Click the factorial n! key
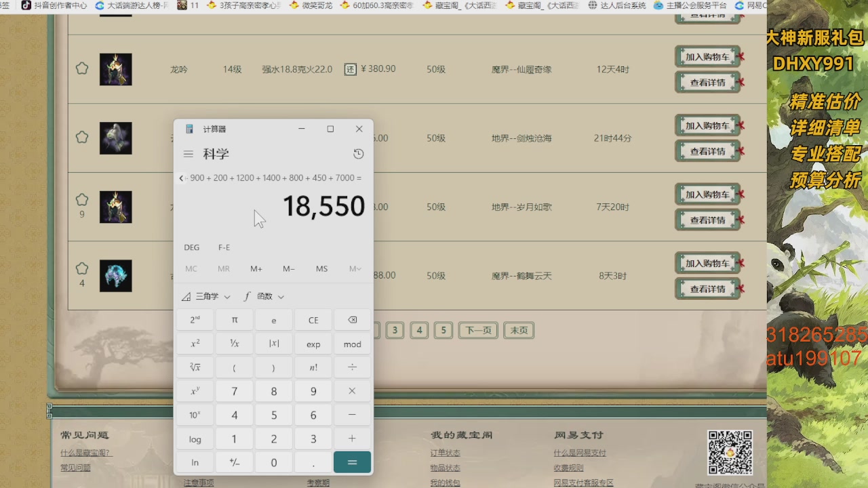This screenshot has width=868, height=488. coord(313,367)
